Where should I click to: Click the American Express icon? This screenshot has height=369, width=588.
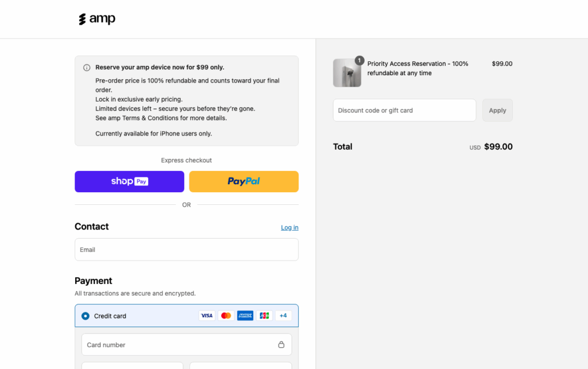tap(245, 316)
